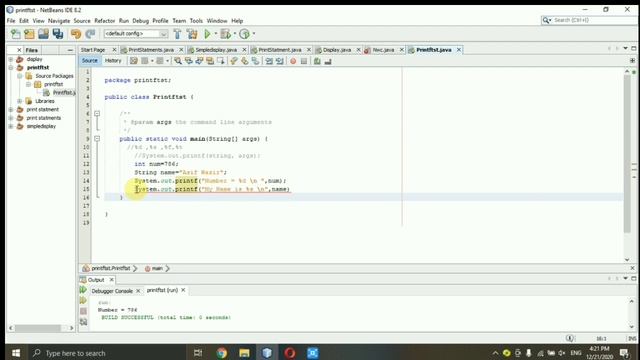This screenshot has height=360, width=640.
Task: Open the Debug menu
Action: pos(140,21)
